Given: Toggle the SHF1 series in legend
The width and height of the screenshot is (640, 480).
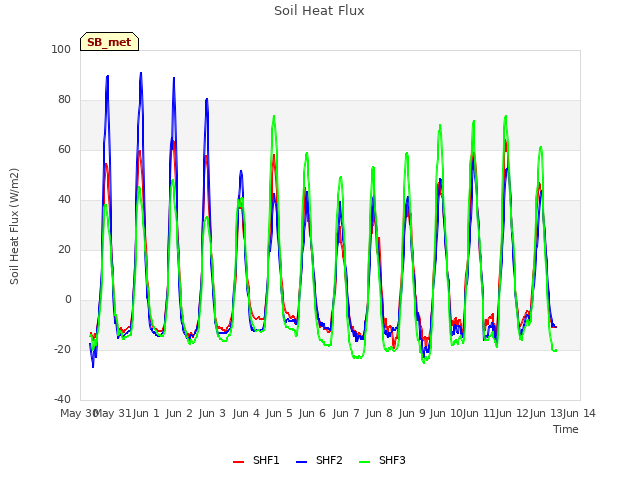Looking at the screenshot, I should [x=256, y=460].
